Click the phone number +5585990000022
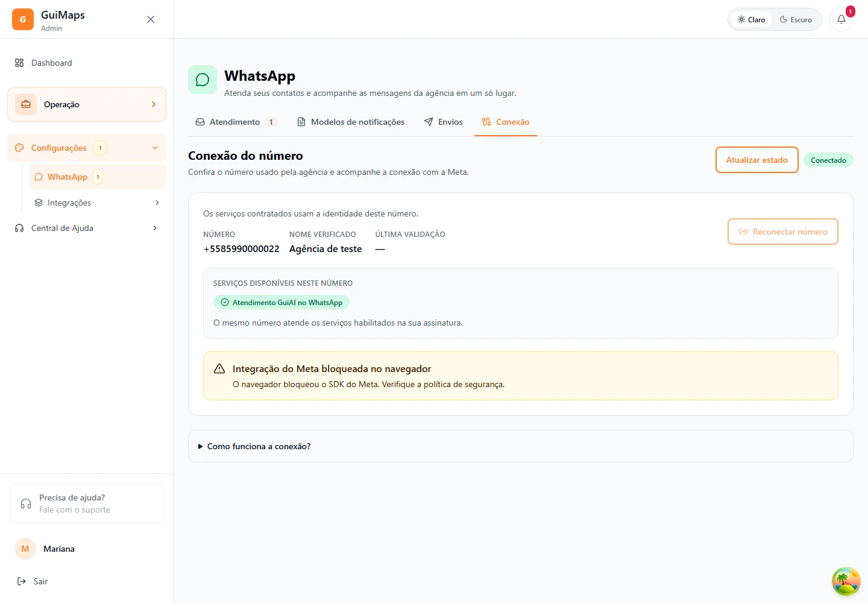This screenshot has height=603, width=868. (242, 249)
